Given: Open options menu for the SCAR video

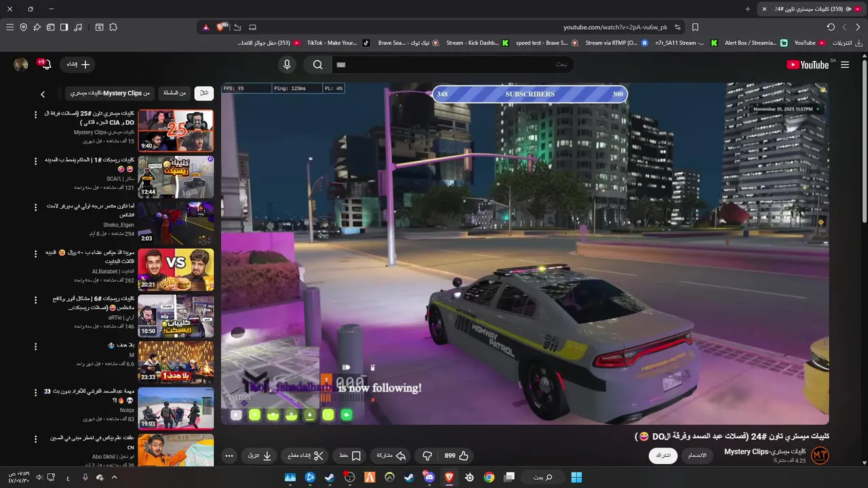Looking at the screenshot, I should [36, 161].
